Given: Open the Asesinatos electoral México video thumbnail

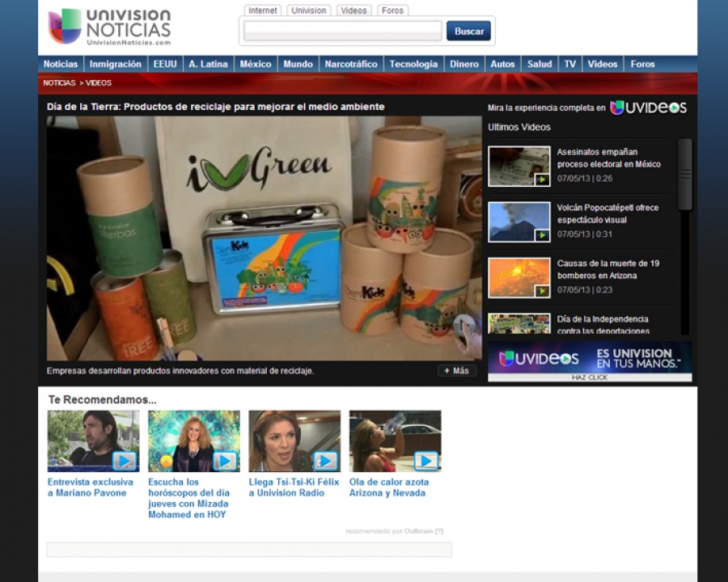Looking at the screenshot, I should click(518, 167).
